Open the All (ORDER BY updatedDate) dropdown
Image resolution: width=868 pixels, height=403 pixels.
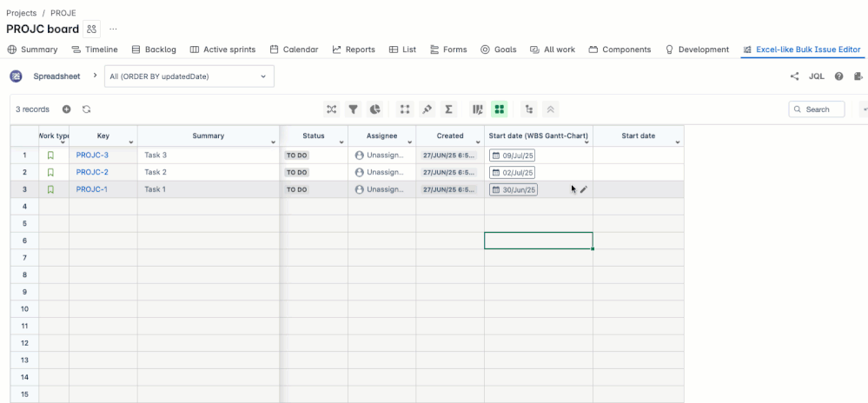(189, 76)
